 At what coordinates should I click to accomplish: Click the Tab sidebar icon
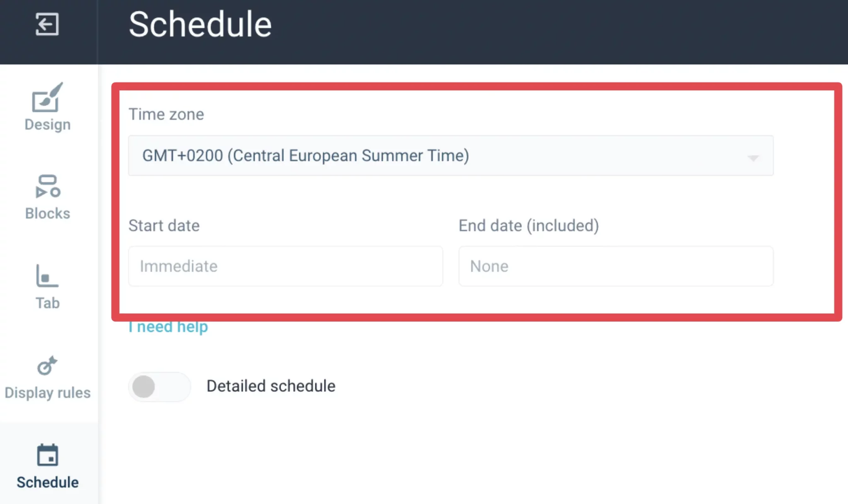(47, 276)
